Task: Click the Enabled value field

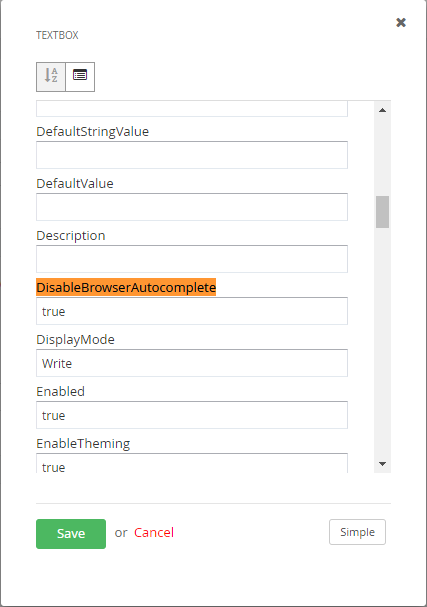Action: pyautogui.click(x=192, y=415)
